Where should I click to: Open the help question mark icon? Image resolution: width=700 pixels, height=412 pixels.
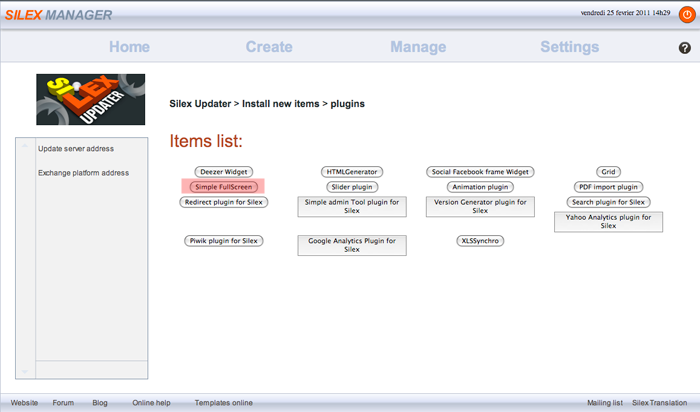point(684,48)
